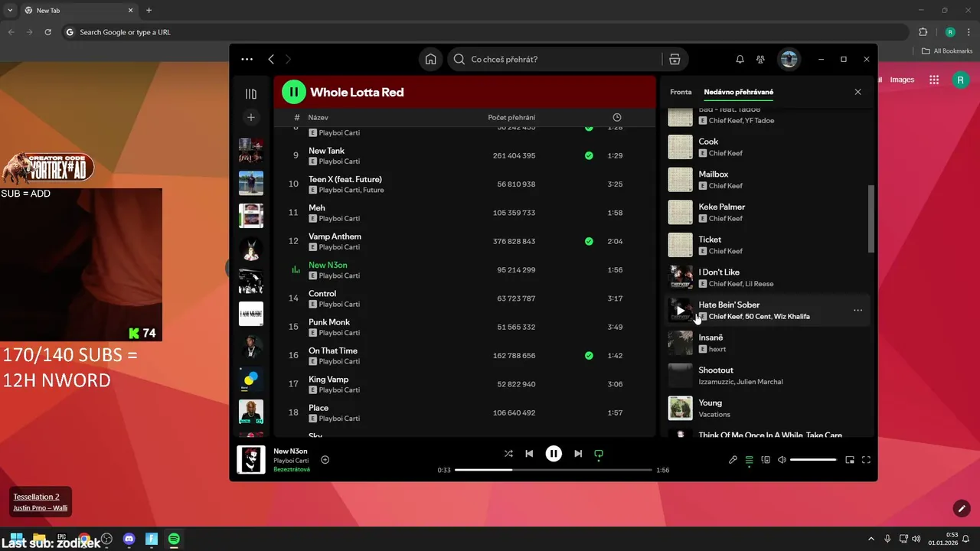980x551 pixels.
Task: Mute with the speaker icon
Action: [782, 460]
